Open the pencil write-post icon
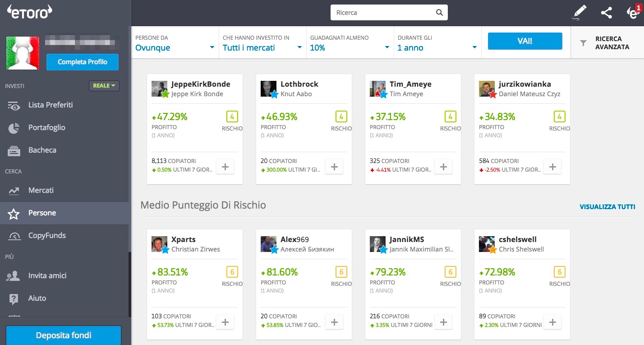The width and height of the screenshot is (644, 345). (x=580, y=13)
